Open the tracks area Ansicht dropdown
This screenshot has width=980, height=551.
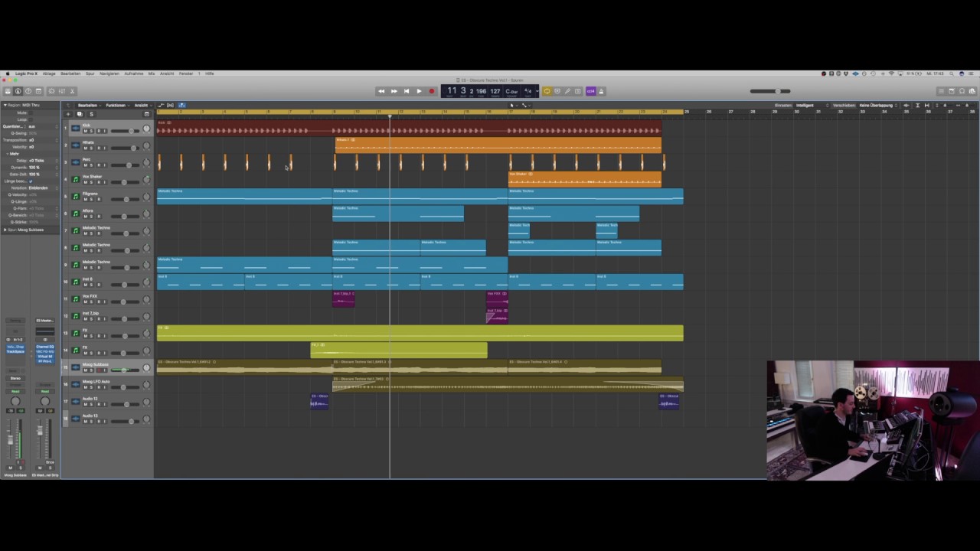[142, 105]
